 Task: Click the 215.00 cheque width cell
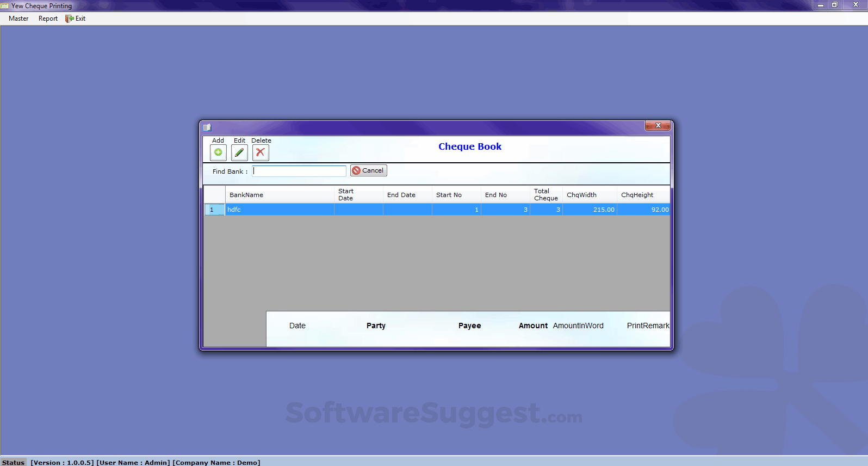coord(590,210)
